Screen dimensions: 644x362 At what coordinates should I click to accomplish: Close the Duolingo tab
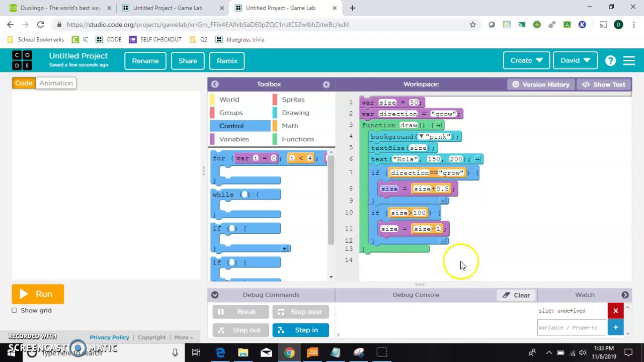tap(109, 8)
